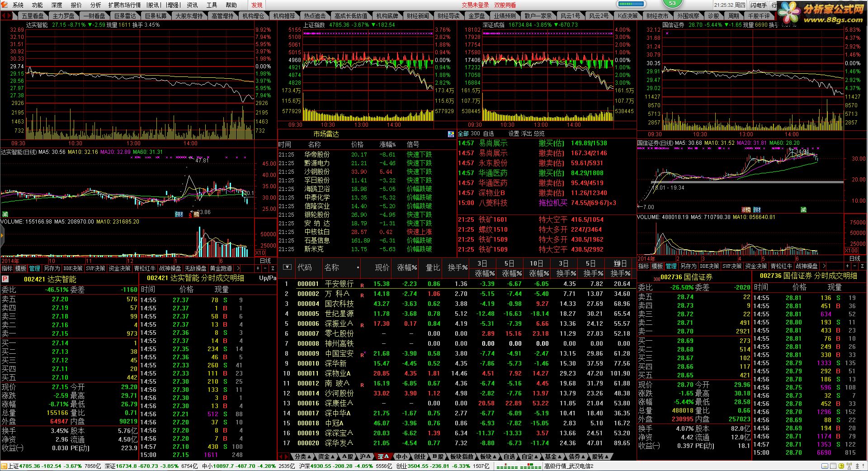Click the application logo icon
The width and height of the screenshot is (868, 471).
coord(5,5)
